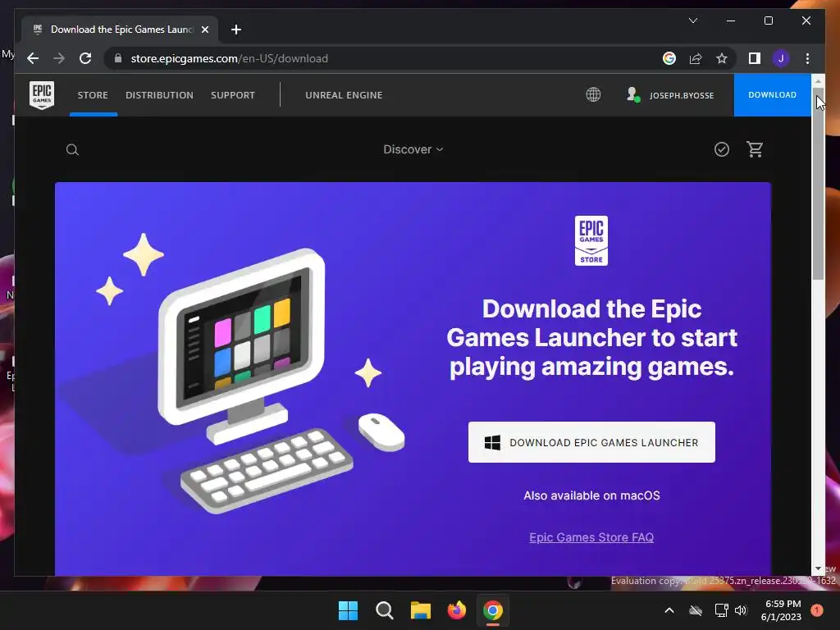840x630 pixels.
Task: Click DOWNLOAD EPIC GAMES LAUNCHER button
Action: click(x=591, y=442)
